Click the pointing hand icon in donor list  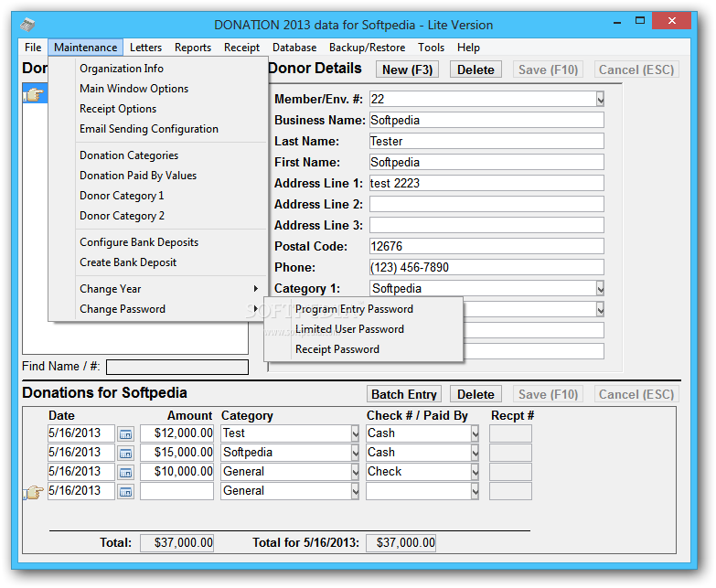click(34, 94)
